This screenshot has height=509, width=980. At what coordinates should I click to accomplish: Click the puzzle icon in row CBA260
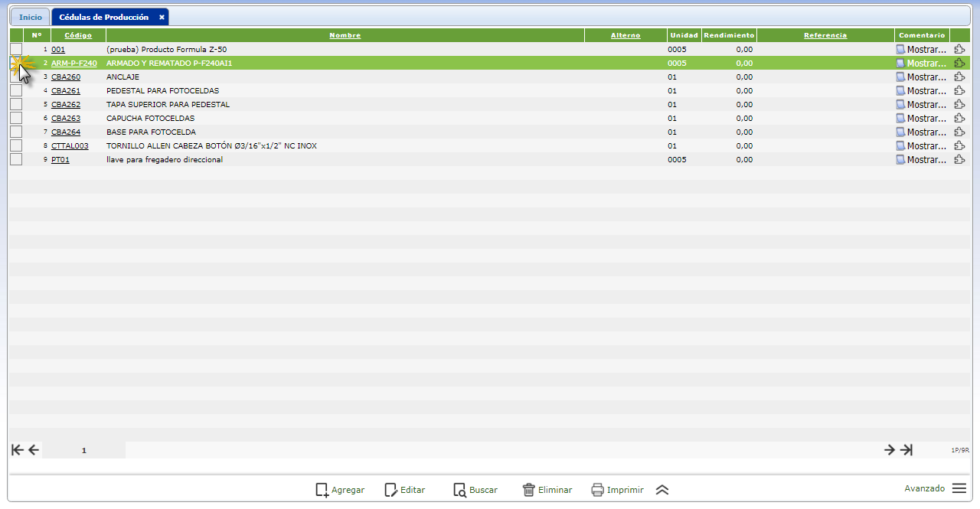[959, 77]
